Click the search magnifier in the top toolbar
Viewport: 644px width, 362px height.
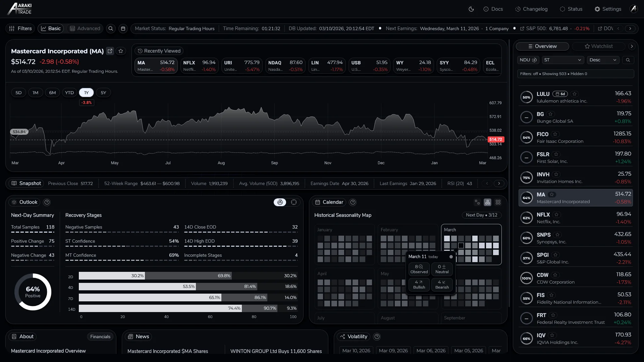point(111,28)
